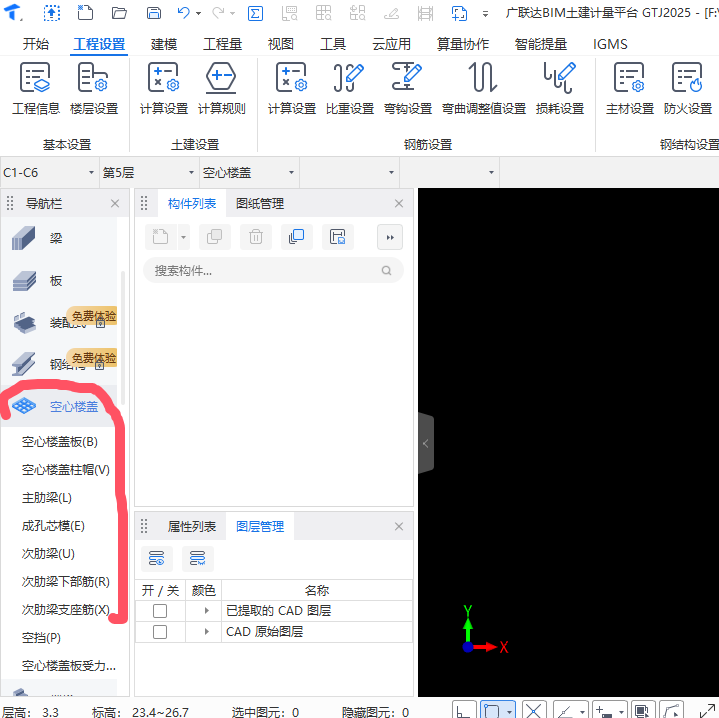Select 空挡(P) in navigation
Screen dimensions: 719x718
(x=41, y=637)
